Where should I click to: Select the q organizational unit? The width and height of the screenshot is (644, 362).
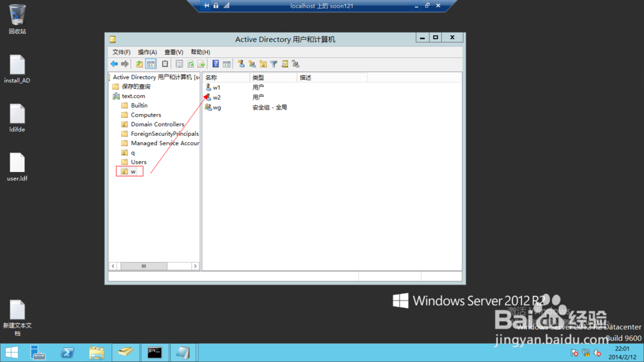(128, 153)
